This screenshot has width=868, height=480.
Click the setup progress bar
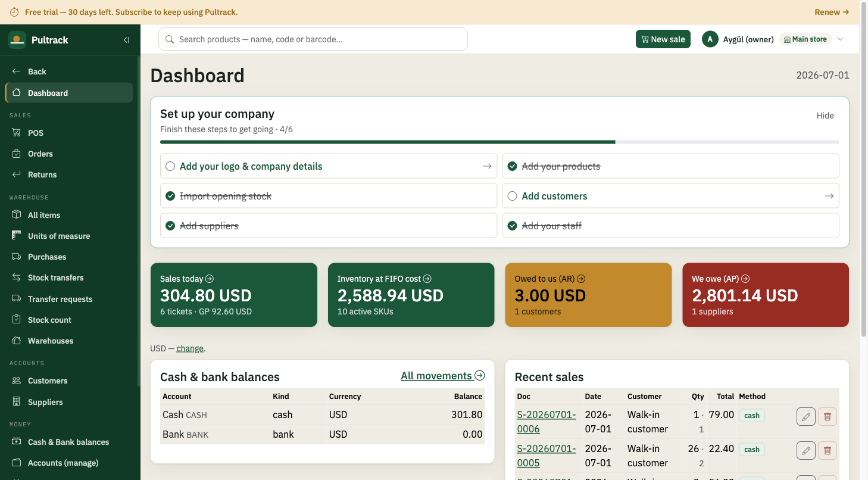coord(499,142)
